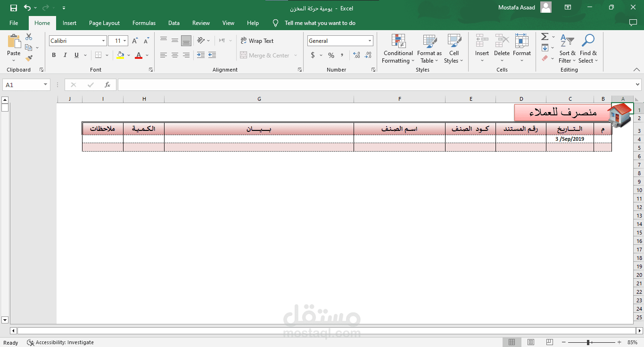
Task: Click the Paste clipboard icon
Action: point(14,42)
